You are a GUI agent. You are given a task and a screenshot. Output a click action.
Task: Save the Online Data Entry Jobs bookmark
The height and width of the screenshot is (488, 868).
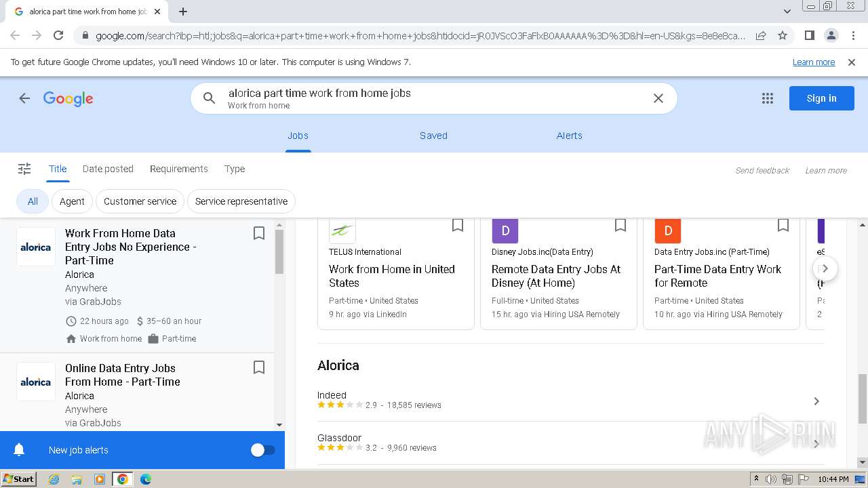pos(258,367)
